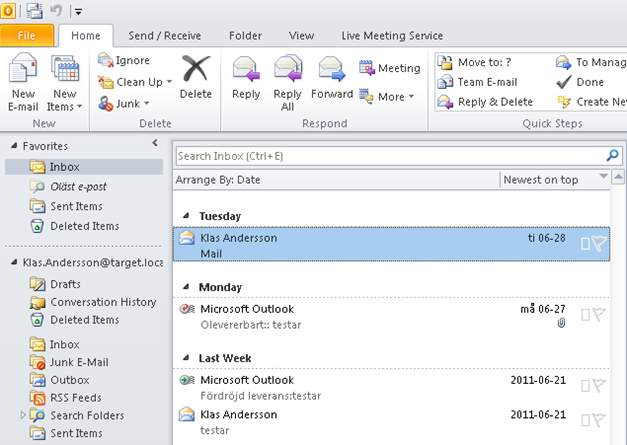Open the Live Meeting Service tab
The height and width of the screenshot is (445, 627).
coord(392,36)
